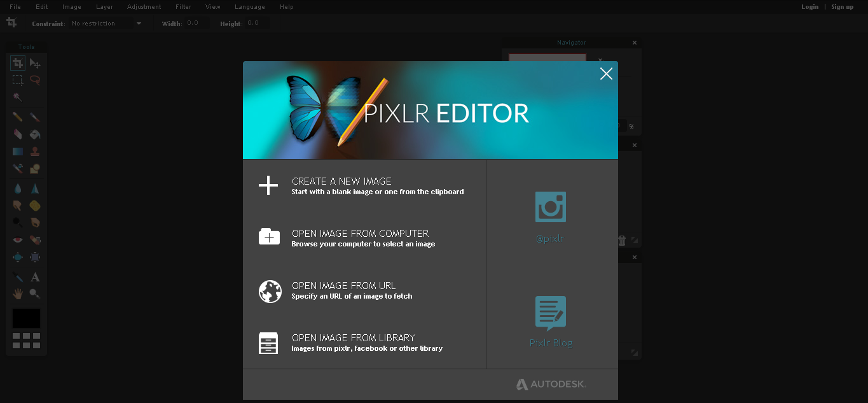
Task: Select the Drawing shapes tool
Action: coord(35,169)
